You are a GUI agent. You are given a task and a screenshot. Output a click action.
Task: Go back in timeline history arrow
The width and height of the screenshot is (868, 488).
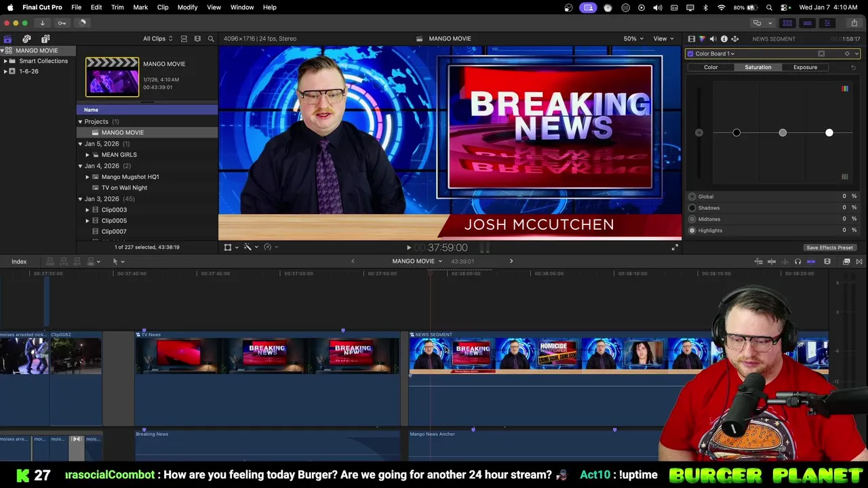point(353,262)
